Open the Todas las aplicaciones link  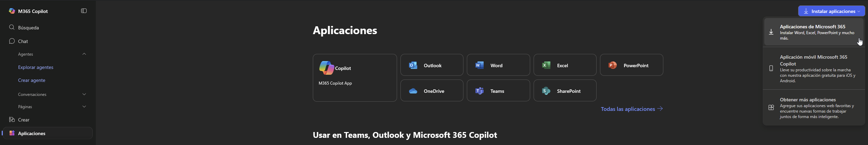coord(632,109)
